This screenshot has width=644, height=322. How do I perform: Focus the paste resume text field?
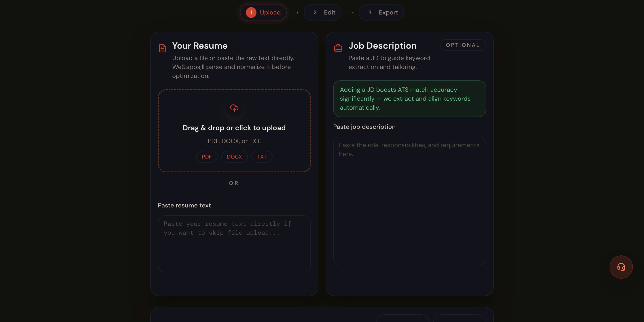(234, 244)
